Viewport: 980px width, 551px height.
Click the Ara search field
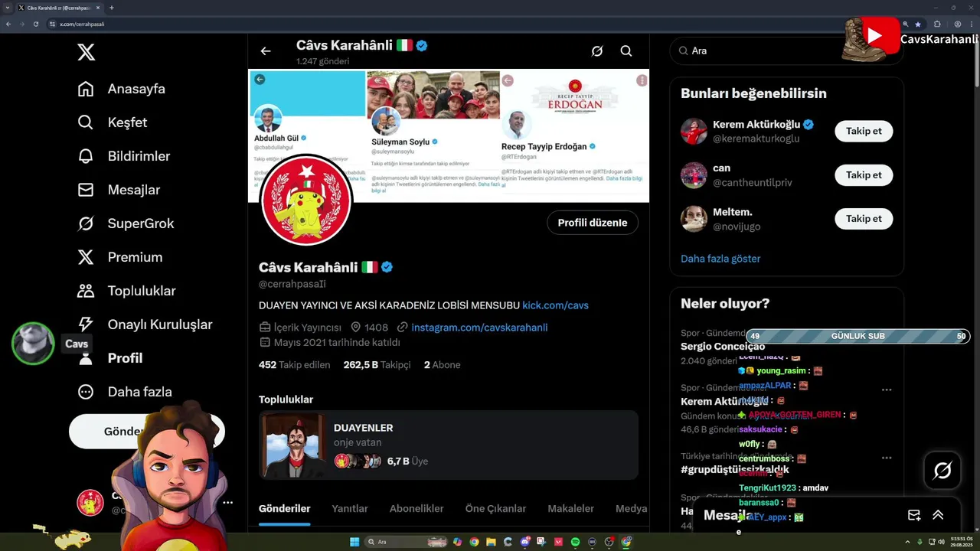coord(786,51)
